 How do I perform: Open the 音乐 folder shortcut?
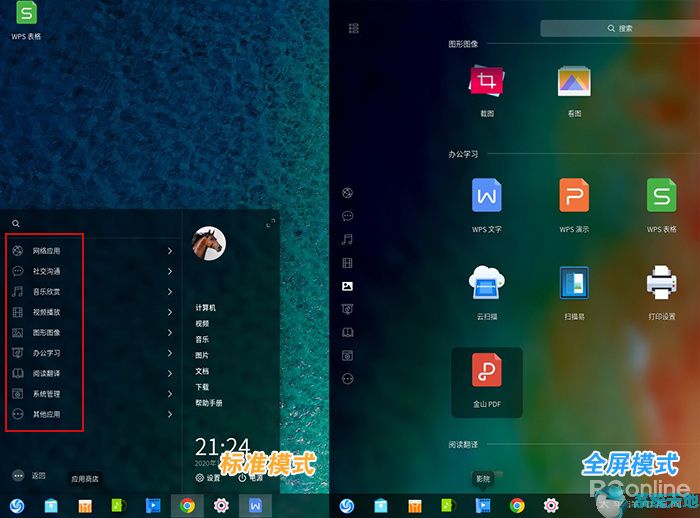(202, 339)
